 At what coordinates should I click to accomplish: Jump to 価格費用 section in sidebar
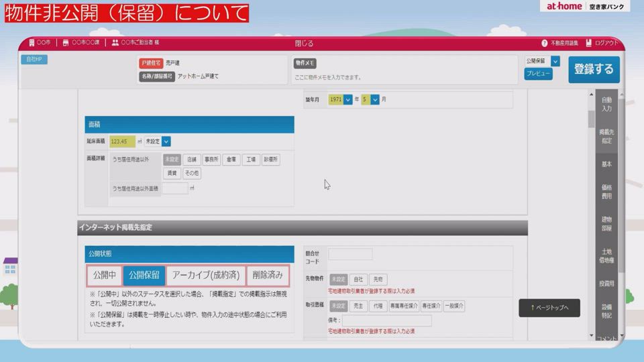606,192
